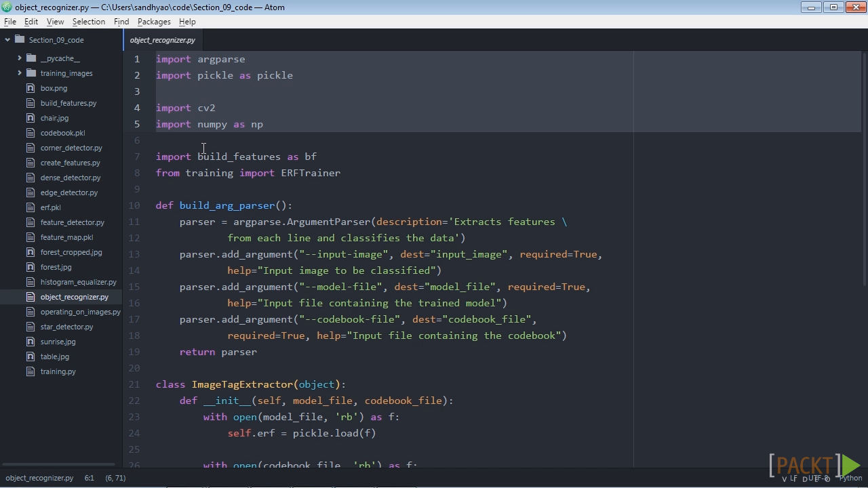Click the training_images folder icon
The image size is (868, 488).
pyautogui.click(x=31, y=73)
